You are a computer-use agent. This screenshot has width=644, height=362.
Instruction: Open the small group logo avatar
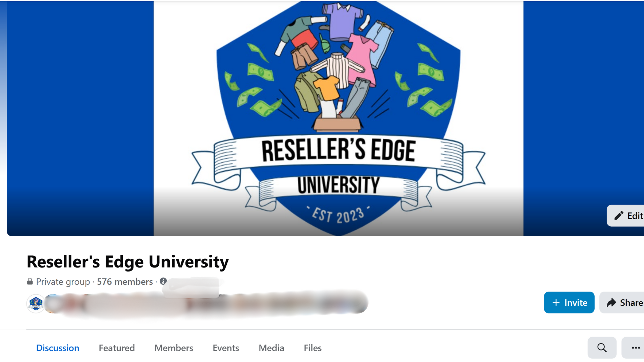tap(36, 304)
